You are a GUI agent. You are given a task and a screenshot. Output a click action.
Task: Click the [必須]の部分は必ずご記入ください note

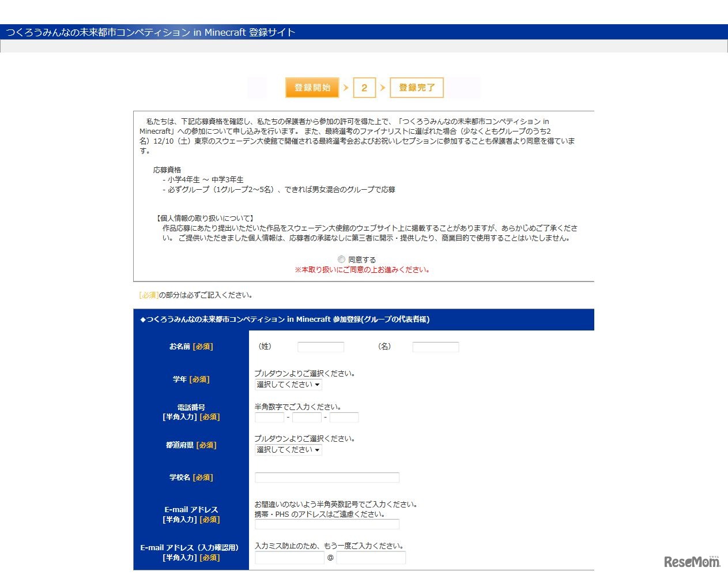pyautogui.click(x=196, y=295)
